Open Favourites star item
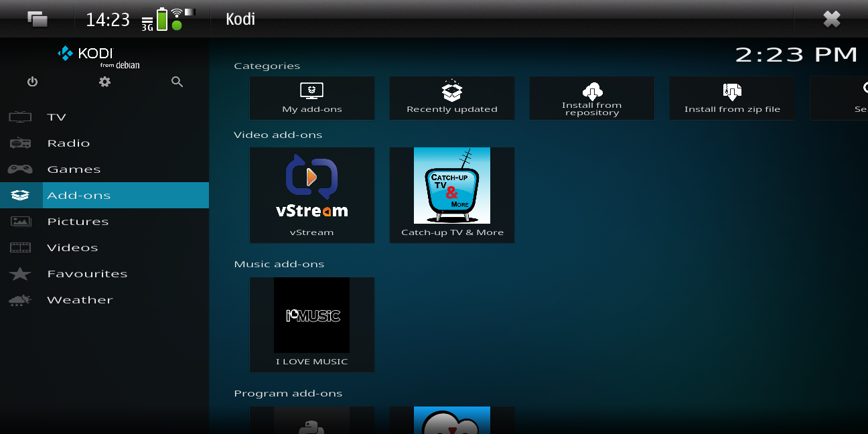The image size is (868, 434). 104,274
